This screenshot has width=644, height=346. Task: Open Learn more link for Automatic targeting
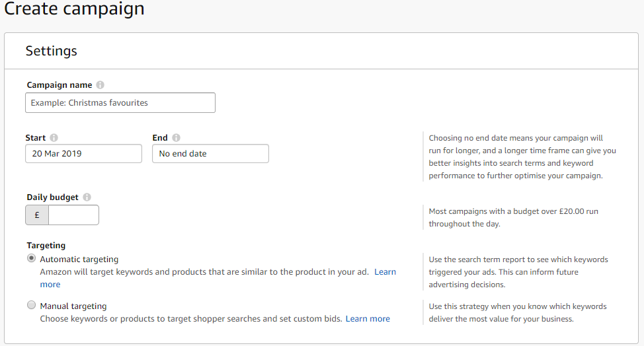(x=385, y=272)
